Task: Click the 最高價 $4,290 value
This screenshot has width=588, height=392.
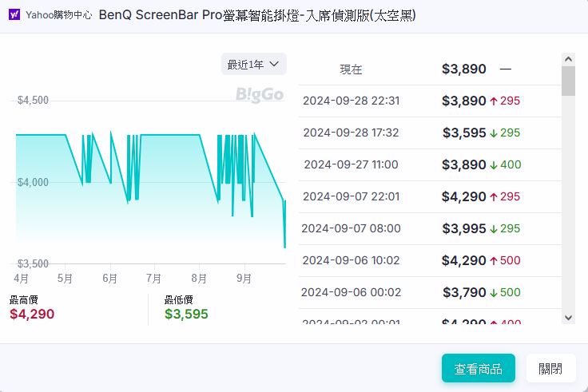Action: coord(32,314)
